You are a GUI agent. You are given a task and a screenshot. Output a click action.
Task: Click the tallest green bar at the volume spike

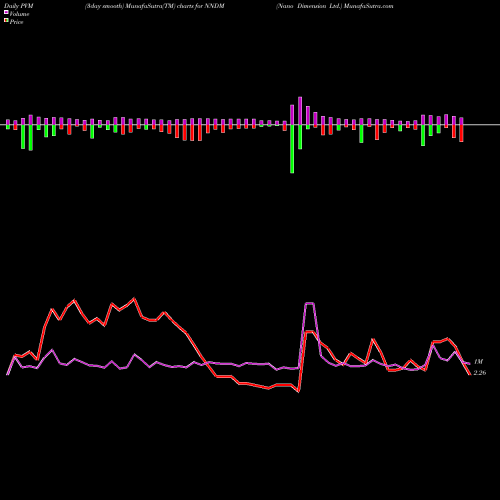click(x=292, y=149)
